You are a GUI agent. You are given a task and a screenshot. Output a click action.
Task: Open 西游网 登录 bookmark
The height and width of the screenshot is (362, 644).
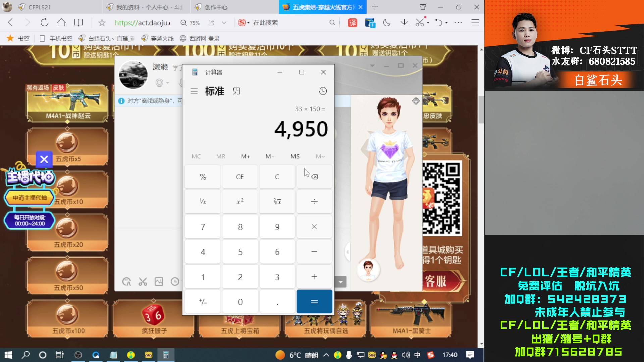pos(200,38)
